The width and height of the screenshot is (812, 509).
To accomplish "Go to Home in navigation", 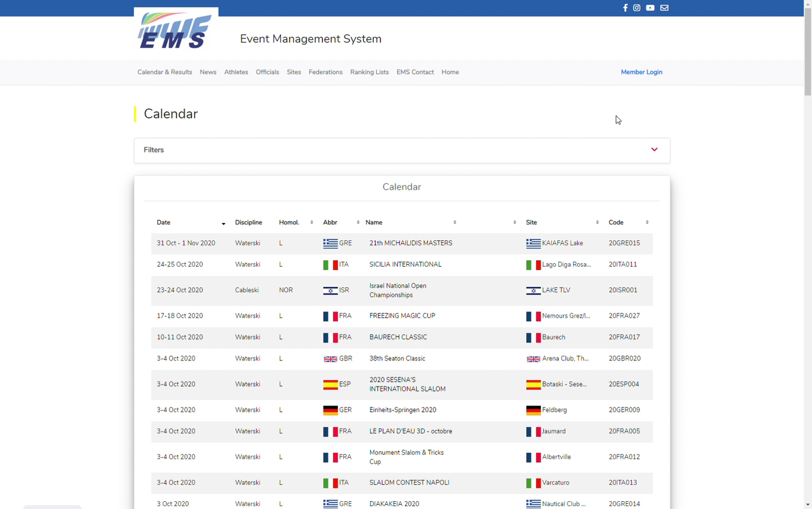I will pos(450,72).
